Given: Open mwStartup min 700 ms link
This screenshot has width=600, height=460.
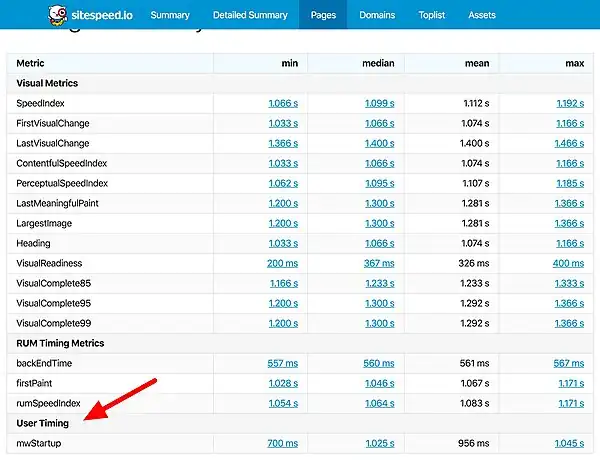Looking at the screenshot, I should (284, 442).
